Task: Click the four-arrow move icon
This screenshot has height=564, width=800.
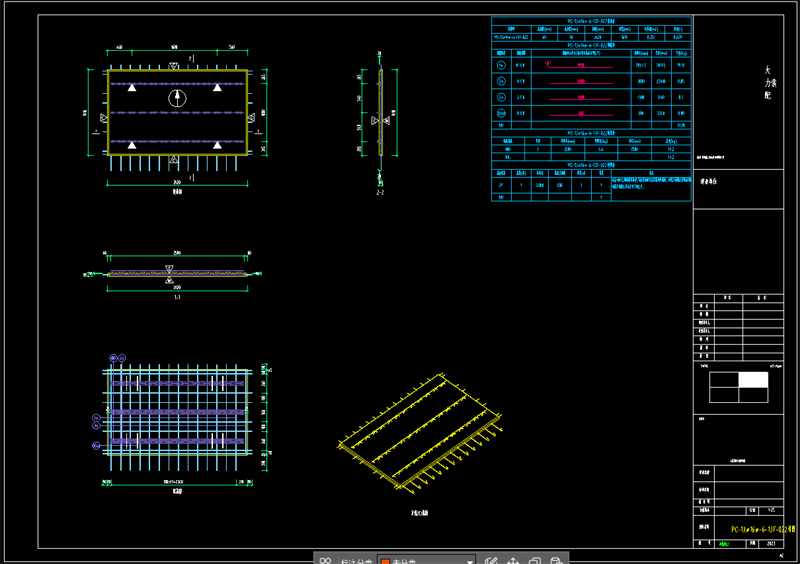Action: (x=513, y=560)
